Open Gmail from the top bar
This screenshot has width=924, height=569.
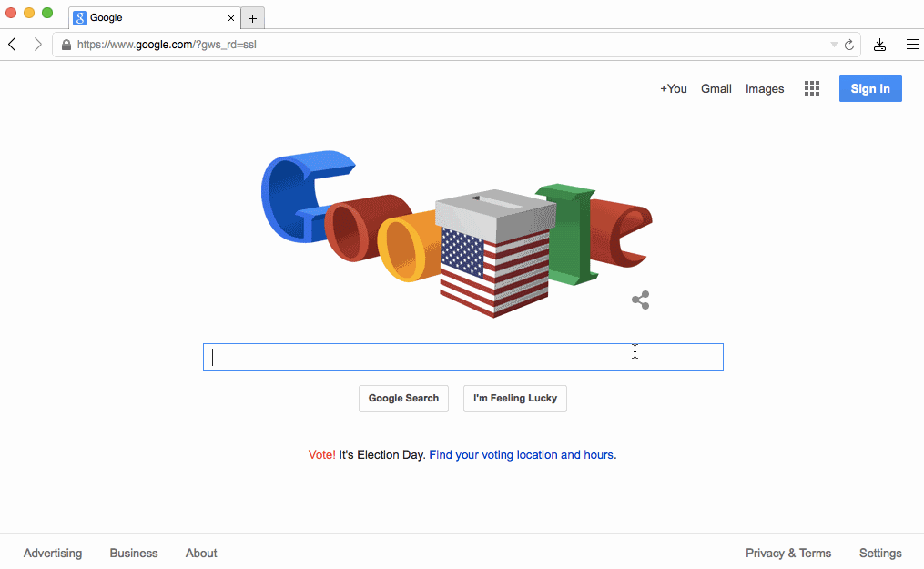716,88
